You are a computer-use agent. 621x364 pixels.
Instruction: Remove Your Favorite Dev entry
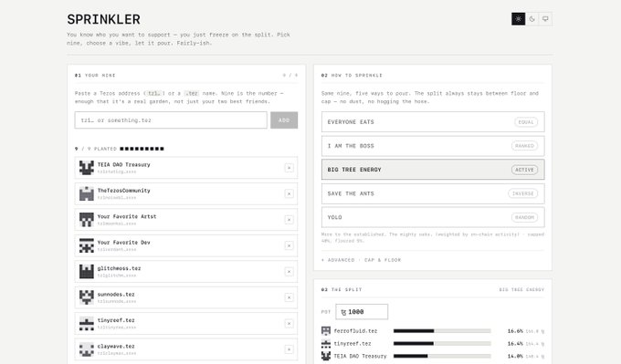289,245
